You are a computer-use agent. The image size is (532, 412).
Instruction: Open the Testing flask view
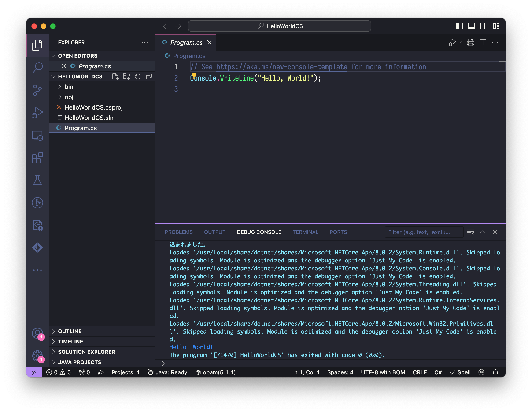37,180
